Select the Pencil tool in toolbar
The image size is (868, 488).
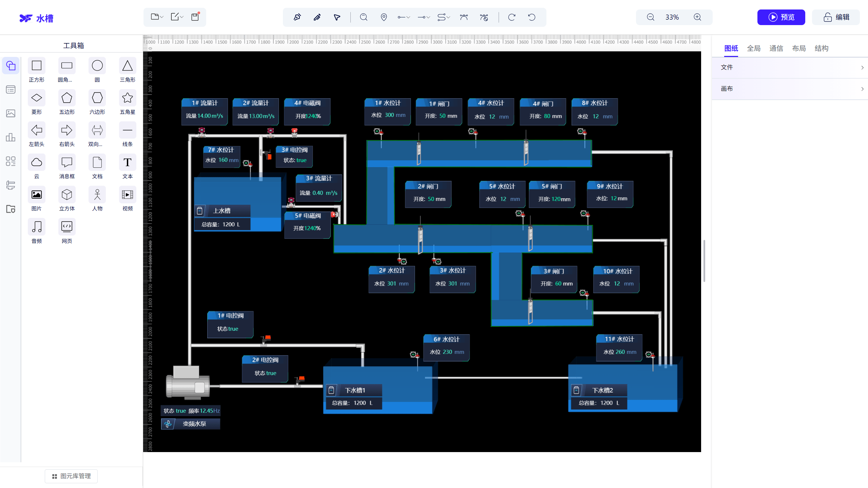[317, 17]
